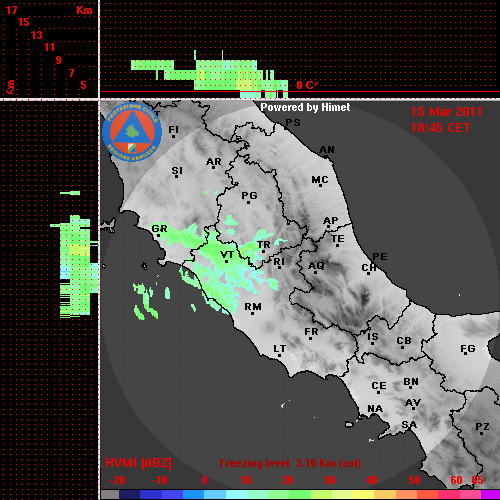Click the '13' km altitude label
The height and width of the screenshot is (500, 500).
[x=37, y=35]
